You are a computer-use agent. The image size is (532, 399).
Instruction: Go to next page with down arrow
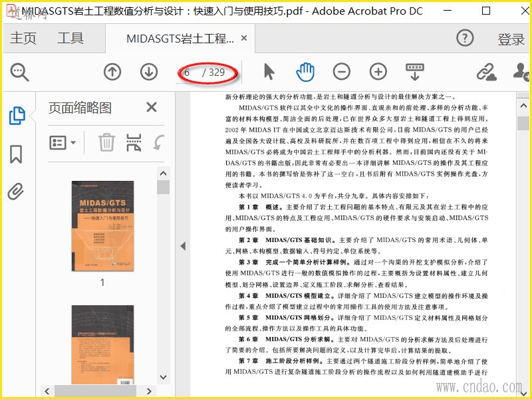pyautogui.click(x=149, y=72)
